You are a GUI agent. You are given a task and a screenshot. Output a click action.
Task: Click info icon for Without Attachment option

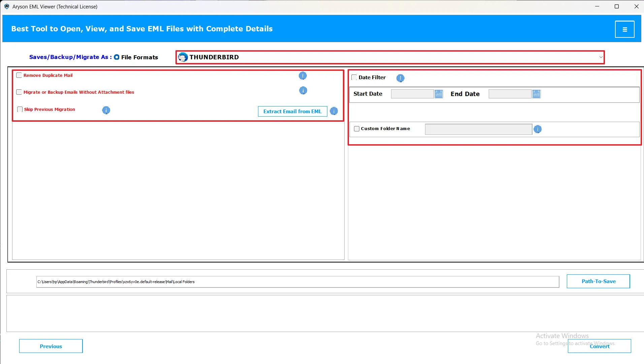point(303,91)
